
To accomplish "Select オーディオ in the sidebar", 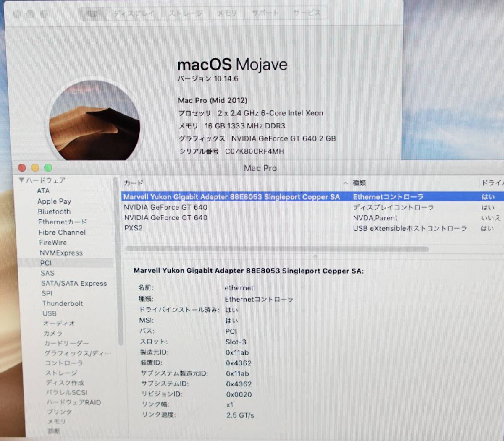I will 59,324.
